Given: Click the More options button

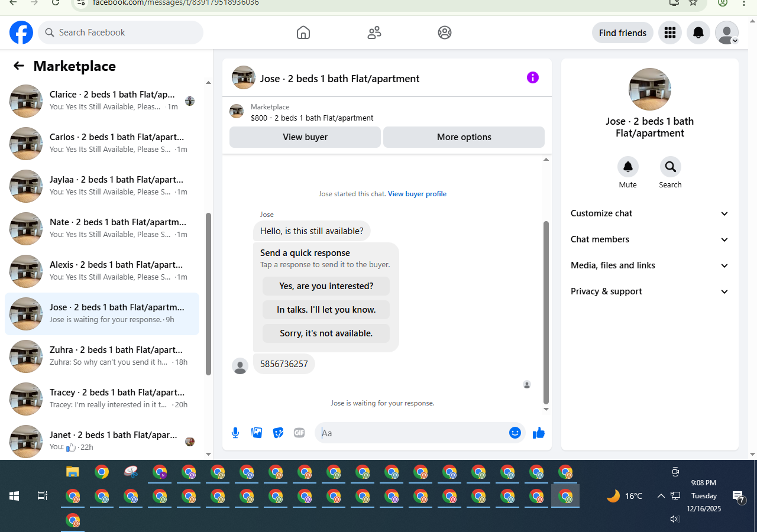Looking at the screenshot, I should point(464,137).
